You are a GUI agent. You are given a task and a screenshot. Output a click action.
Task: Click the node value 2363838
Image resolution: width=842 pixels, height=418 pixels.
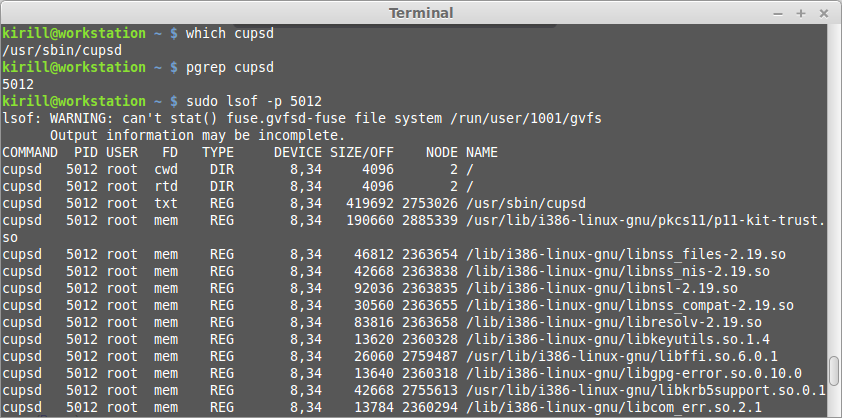[x=430, y=272]
